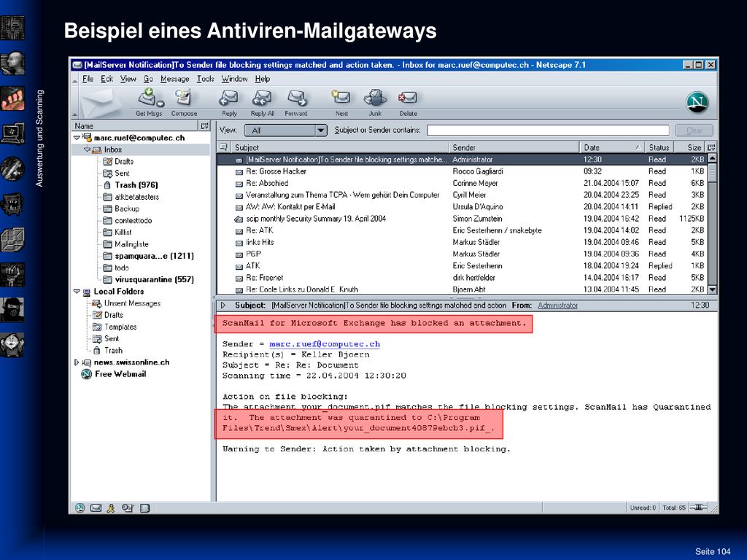
Task: Click marc.ruef@computec.ch link in message body
Action: tap(325, 344)
